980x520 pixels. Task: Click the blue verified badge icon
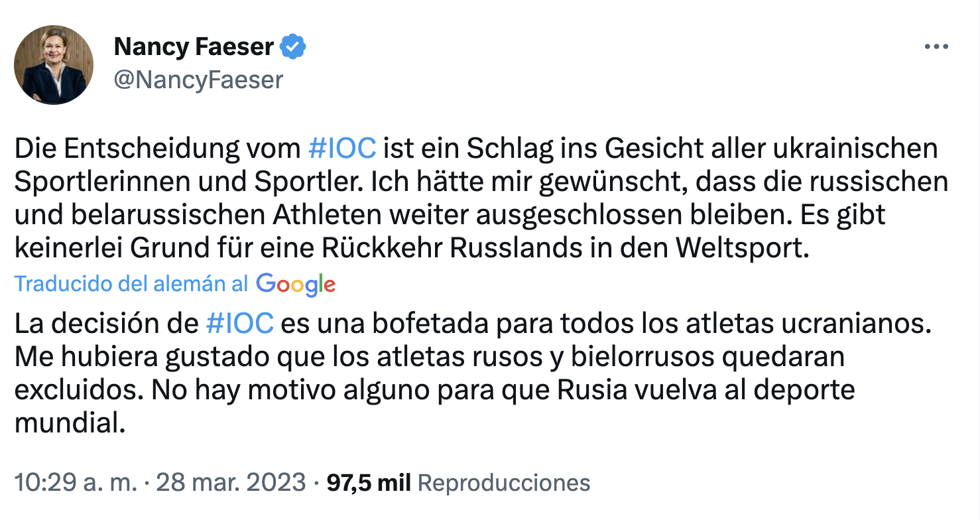294,47
